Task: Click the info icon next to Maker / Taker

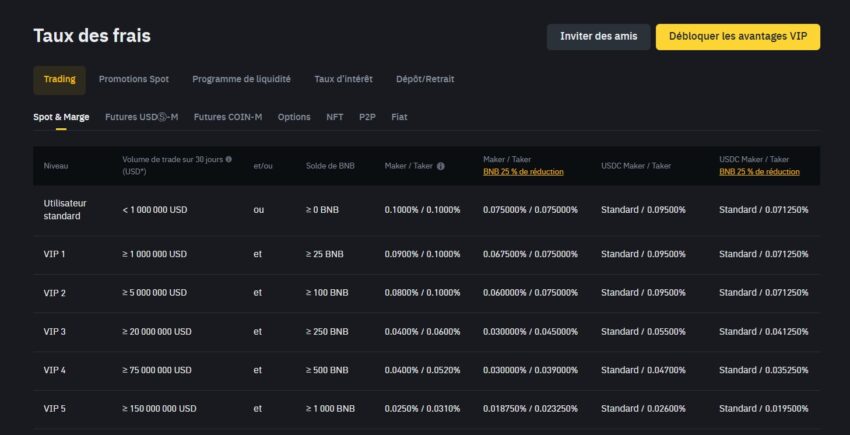Action: tap(441, 167)
